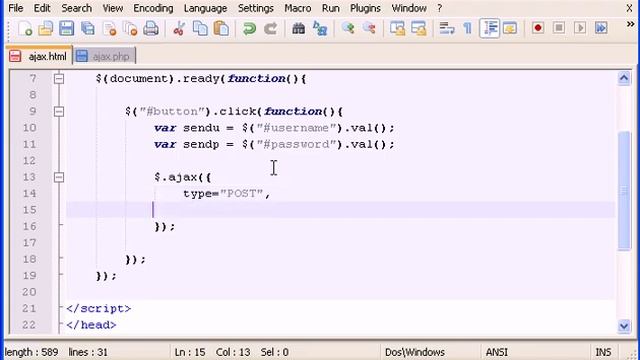Zoom in using the toolbar icon

pyautogui.click(x=348, y=29)
